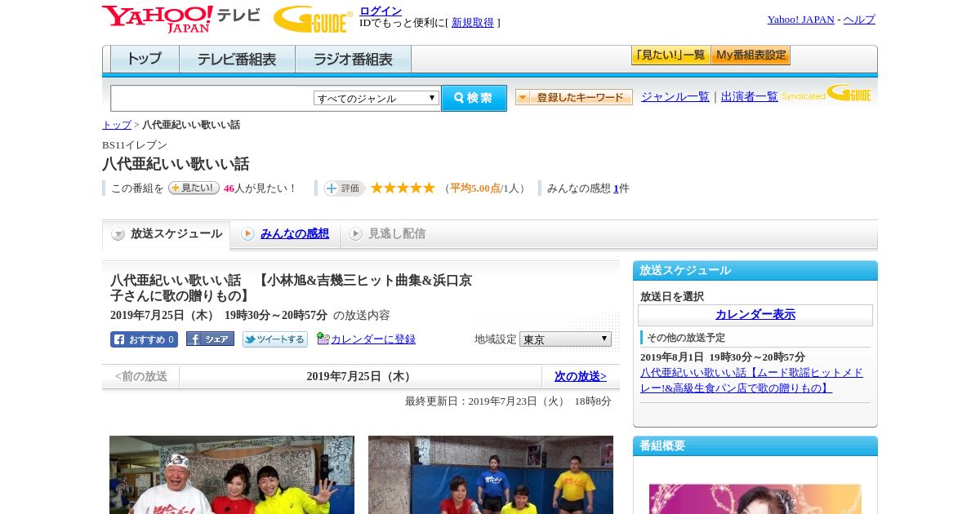Click the G-Guide logo in header

[313, 19]
